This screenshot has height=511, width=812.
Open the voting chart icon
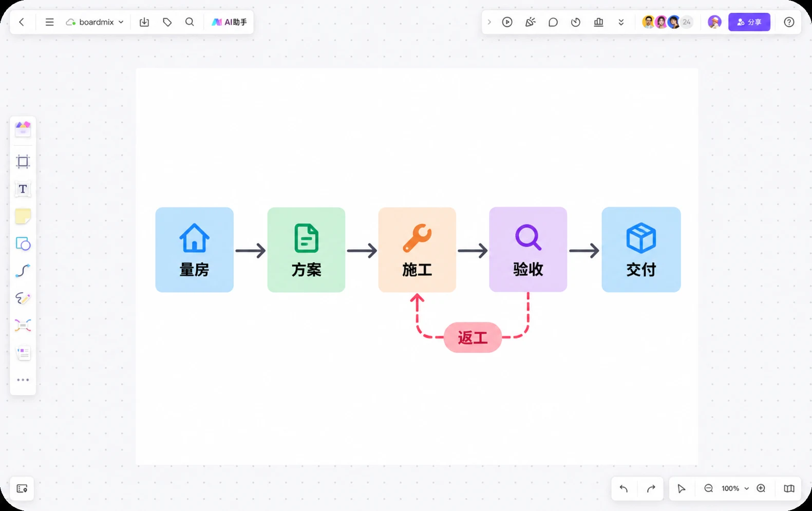click(x=599, y=22)
